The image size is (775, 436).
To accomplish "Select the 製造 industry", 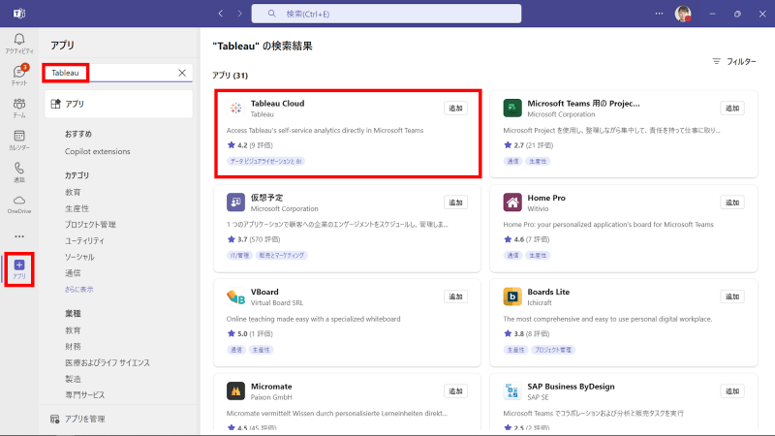I will [73, 379].
